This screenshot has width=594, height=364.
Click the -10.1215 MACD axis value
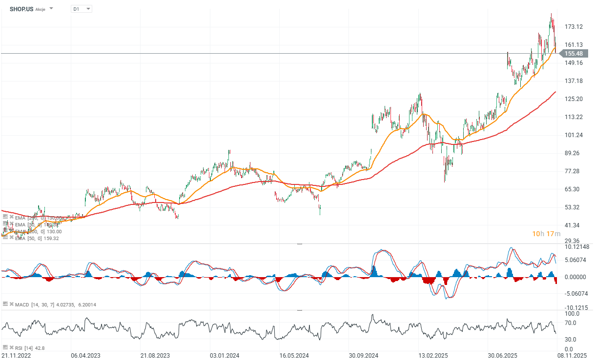[x=577, y=307]
